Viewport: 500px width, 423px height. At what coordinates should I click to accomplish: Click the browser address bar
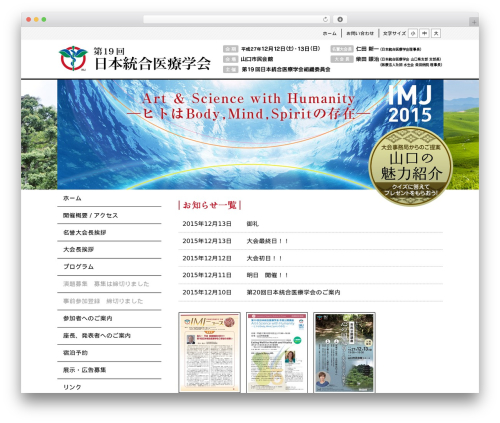click(x=237, y=20)
